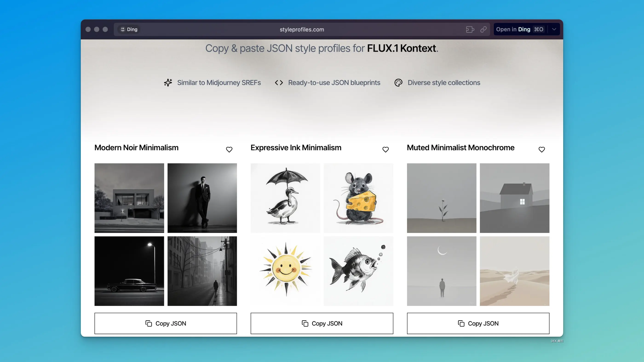This screenshot has height=362, width=644.
Task: Click the Diverse style collections text
Action: tap(444, 83)
